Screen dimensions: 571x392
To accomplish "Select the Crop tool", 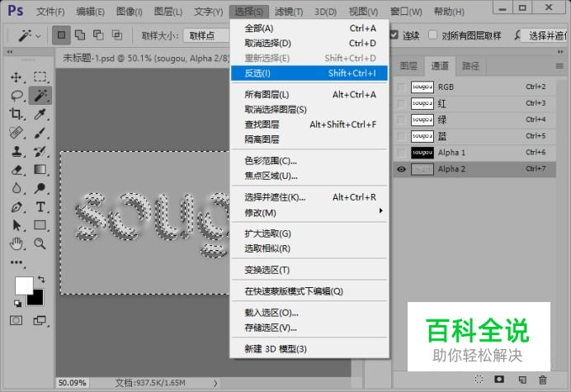I will pos(16,115).
